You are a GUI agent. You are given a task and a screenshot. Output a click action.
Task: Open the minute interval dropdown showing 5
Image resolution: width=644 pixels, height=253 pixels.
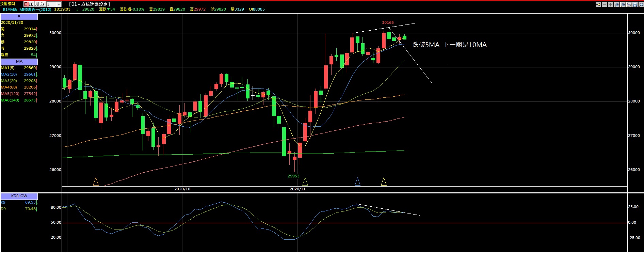click(x=54, y=4)
